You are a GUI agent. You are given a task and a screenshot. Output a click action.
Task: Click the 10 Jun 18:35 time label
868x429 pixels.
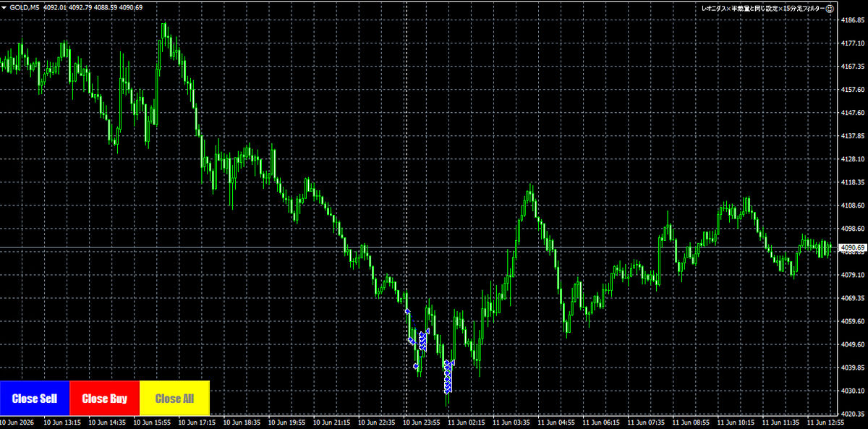242,422
